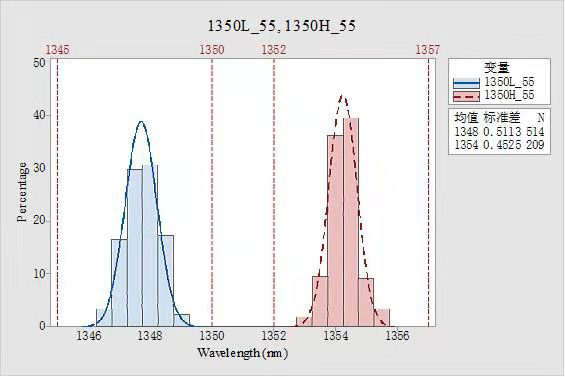Select the statistics table showing mean and N
565x377 pixels.
click(499, 132)
